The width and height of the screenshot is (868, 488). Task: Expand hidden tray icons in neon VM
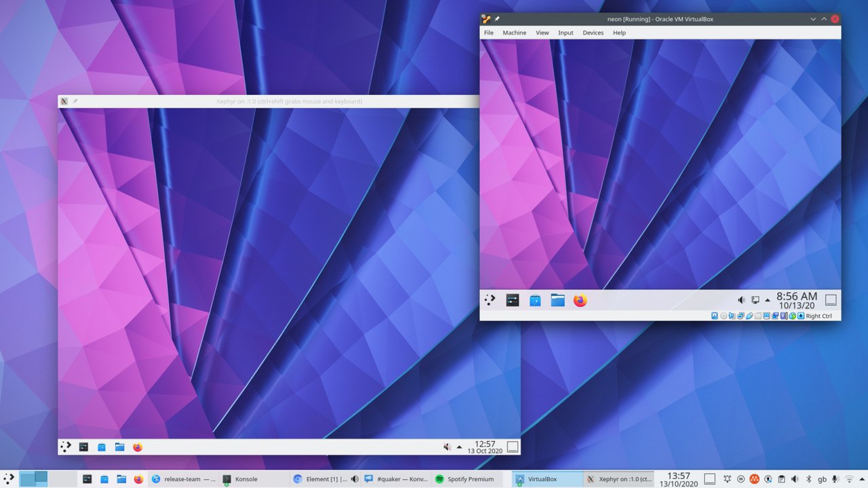(x=768, y=300)
